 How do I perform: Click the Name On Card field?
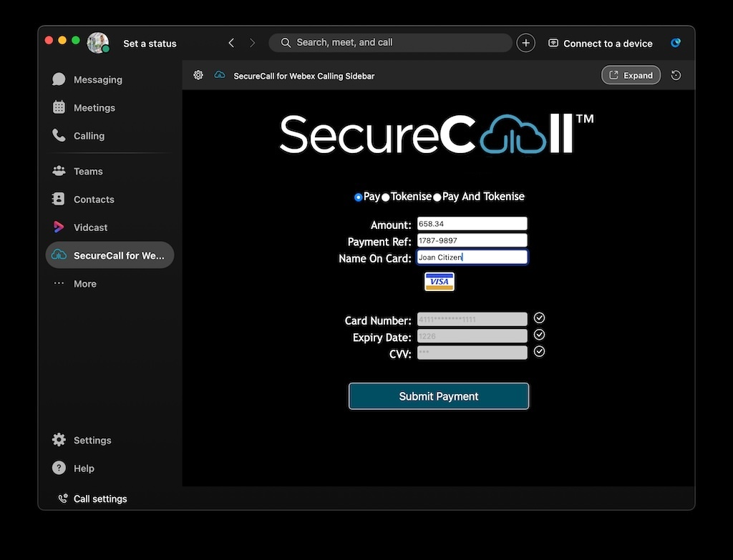click(472, 257)
